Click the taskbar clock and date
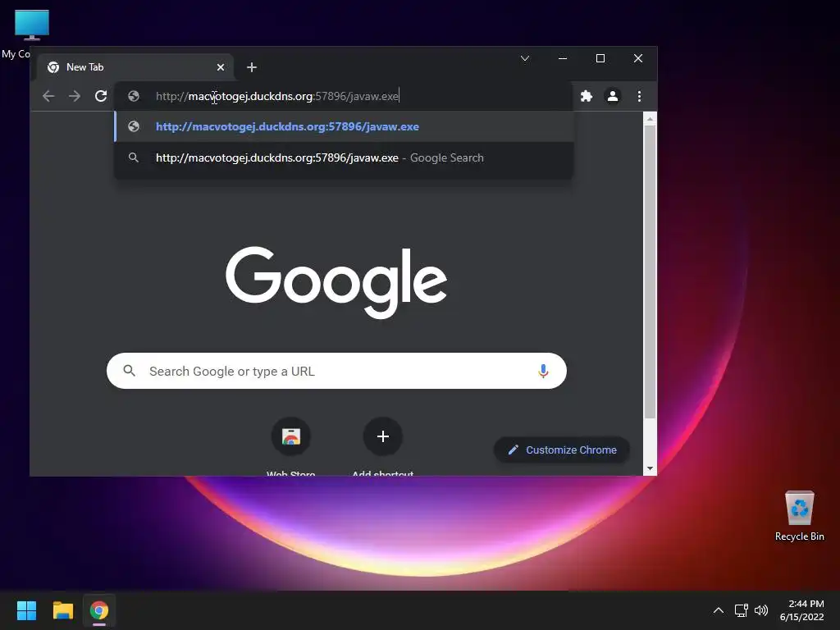Image resolution: width=840 pixels, height=630 pixels. pyautogui.click(x=802, y=610)
